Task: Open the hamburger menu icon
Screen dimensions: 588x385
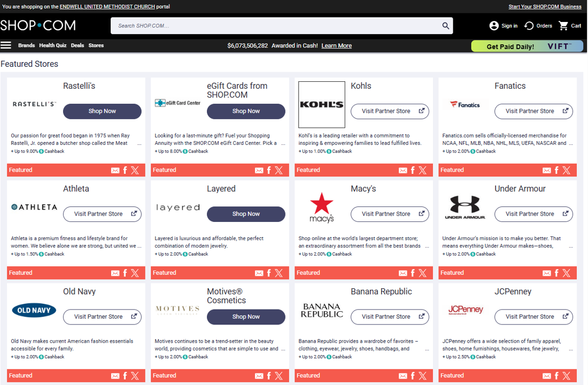Action: (6, 45)
